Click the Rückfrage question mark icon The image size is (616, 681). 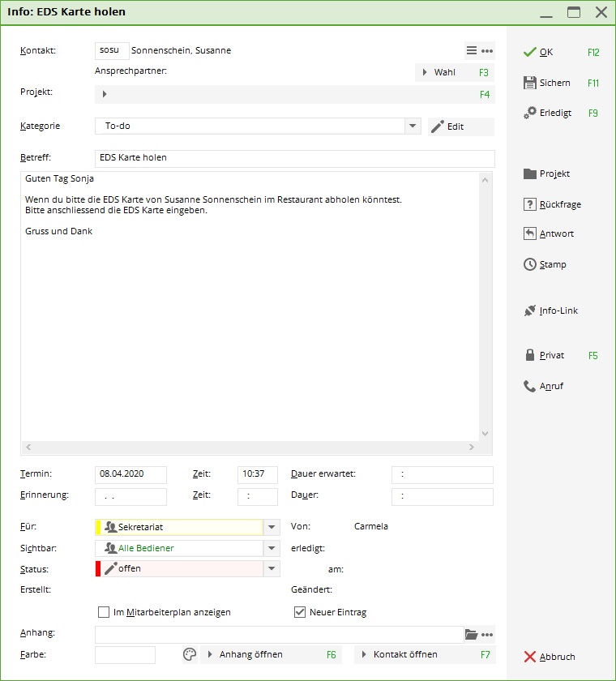(530, 204)
